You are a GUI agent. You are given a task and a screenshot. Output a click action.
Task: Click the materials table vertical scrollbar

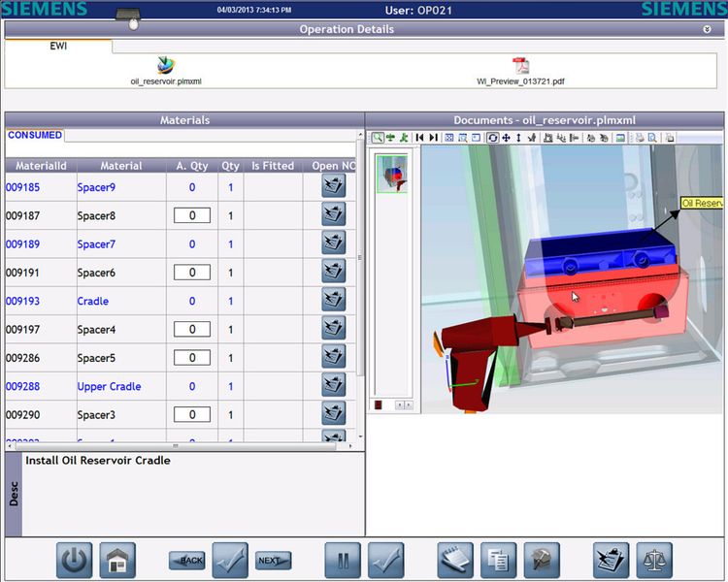click(360, 258)
